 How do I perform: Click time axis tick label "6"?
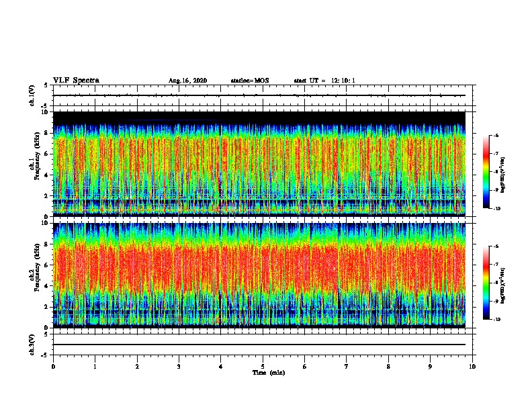(x=305, y=366)
